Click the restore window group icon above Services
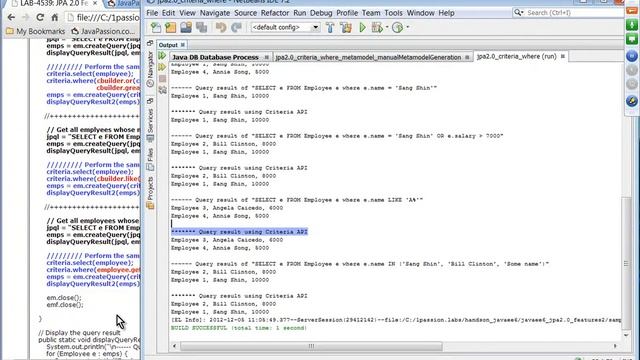The image size is (640, 360). click(x=150, y=101)
